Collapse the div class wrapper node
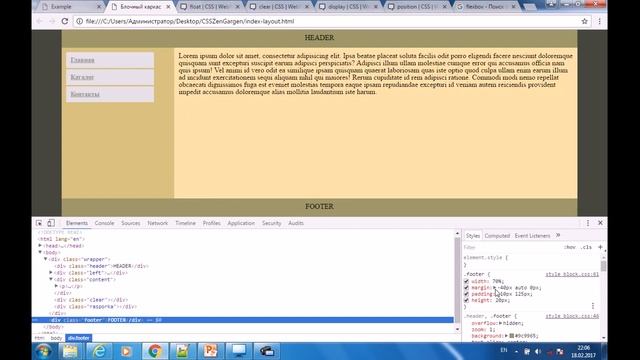Screen dimensions: 640x360 tap(45, 259)
